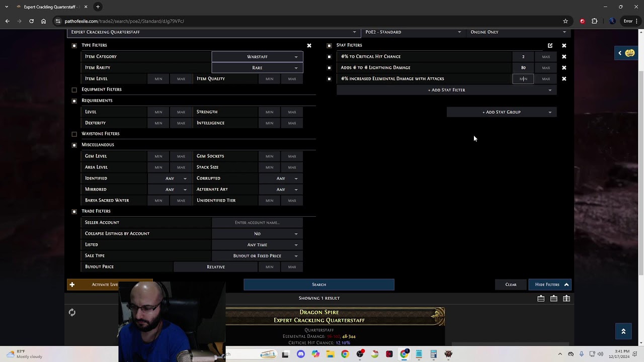Click Activate Live Search button

pyautogui.click(x=110, y=285)
